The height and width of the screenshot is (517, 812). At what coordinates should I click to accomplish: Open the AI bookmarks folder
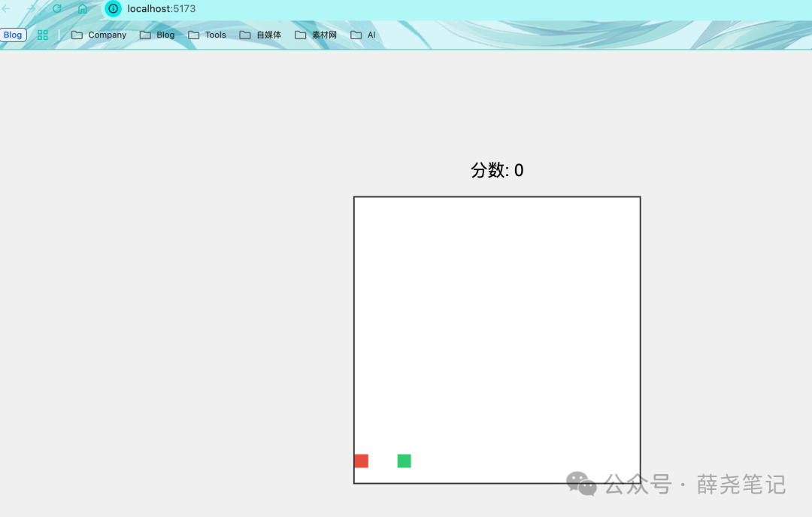click(x=363, y=35)
